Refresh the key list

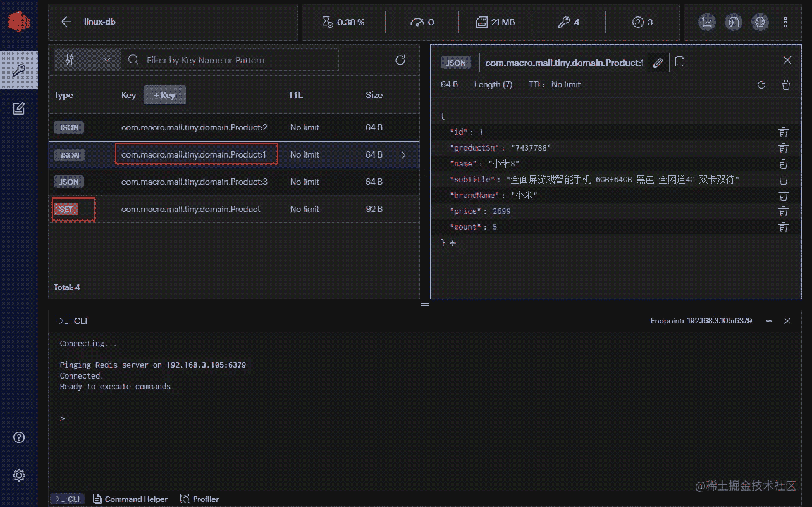pos(400,60)
